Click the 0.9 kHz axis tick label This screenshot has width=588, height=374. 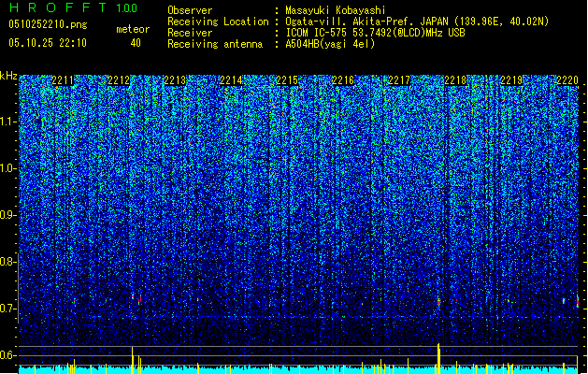[x=7, y=215]
